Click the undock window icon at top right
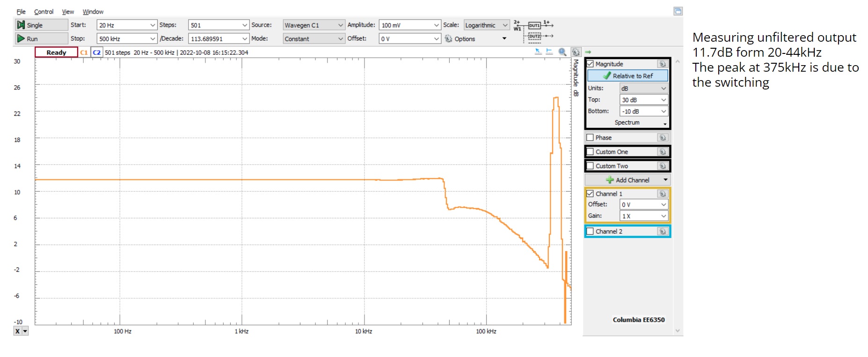Viewport: 868px width, 357px height. pos(678,11)
